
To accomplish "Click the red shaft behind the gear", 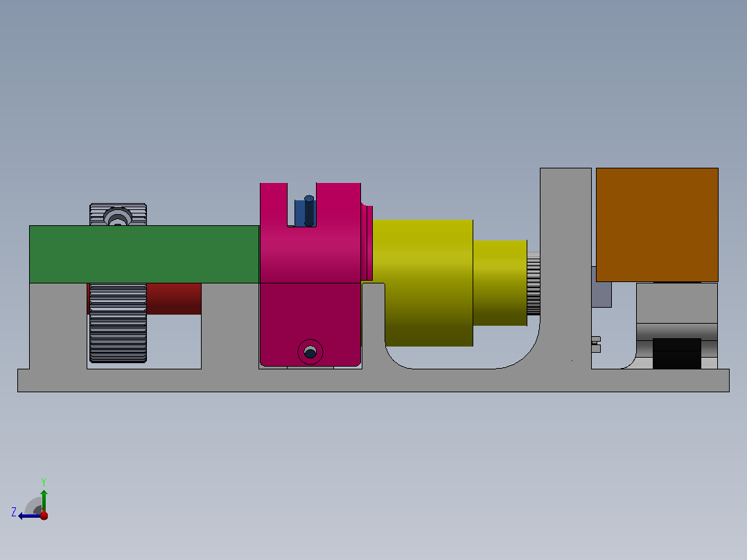I will 173,299.
